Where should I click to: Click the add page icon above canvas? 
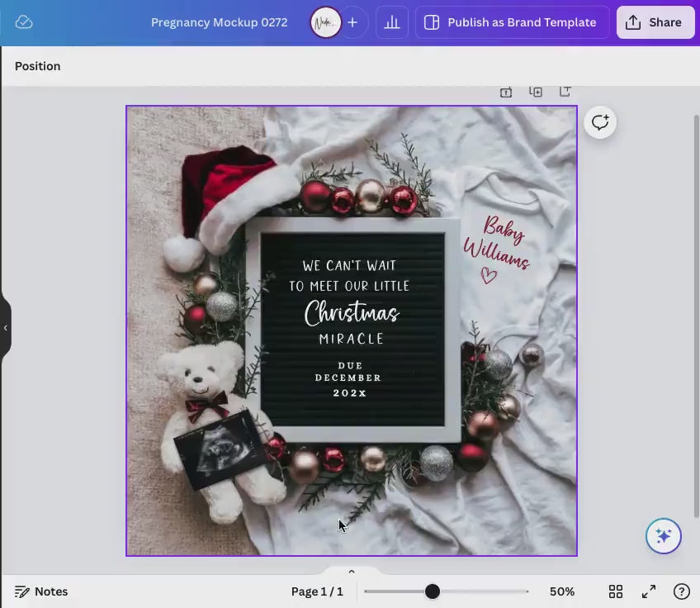565,92
